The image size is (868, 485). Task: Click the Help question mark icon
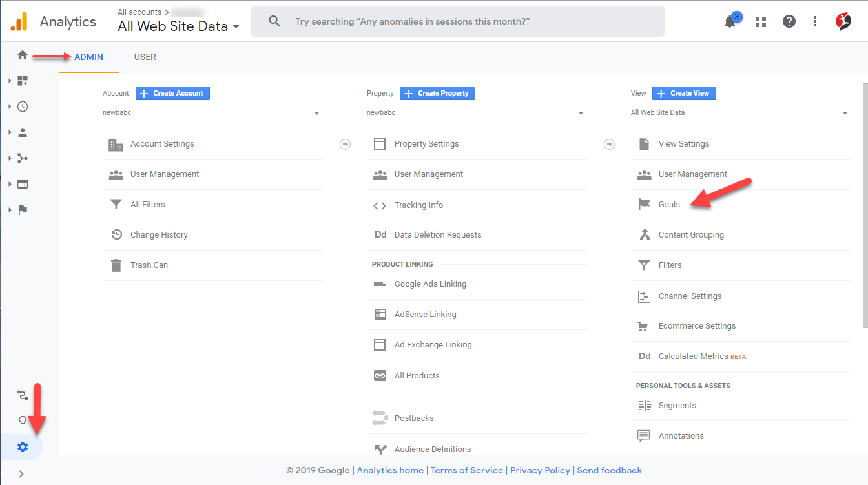tap(789, 21)
